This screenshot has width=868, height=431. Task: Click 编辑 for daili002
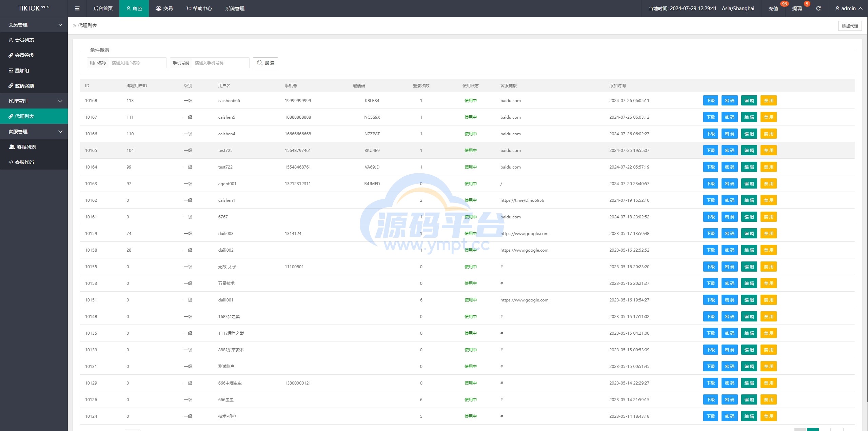[749, 250]
